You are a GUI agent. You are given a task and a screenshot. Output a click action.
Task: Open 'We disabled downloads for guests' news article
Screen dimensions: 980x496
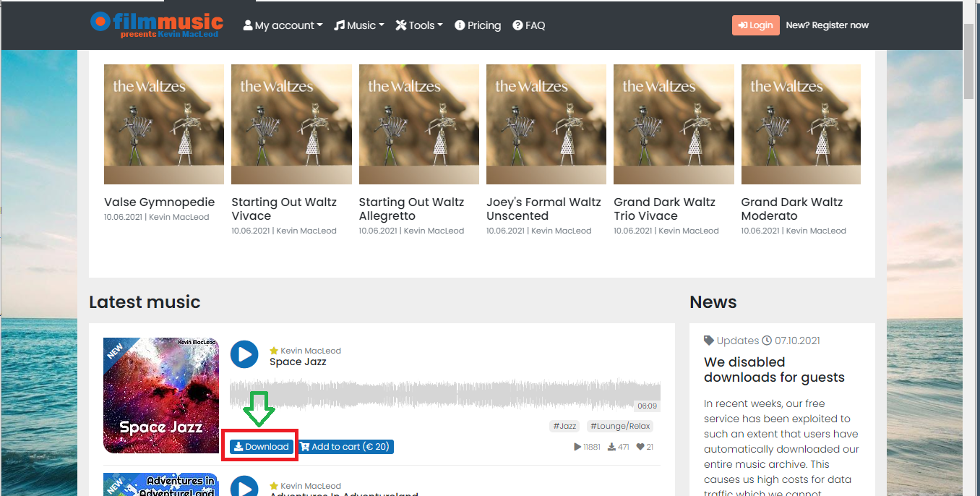774,369
